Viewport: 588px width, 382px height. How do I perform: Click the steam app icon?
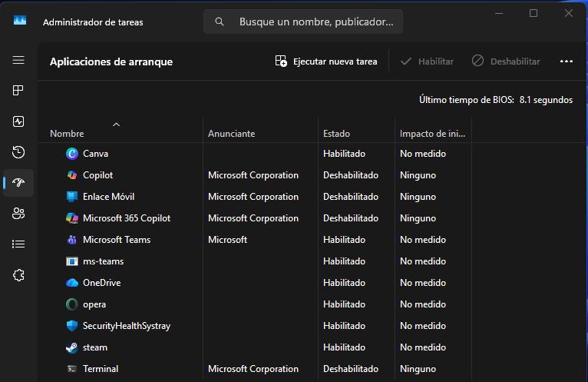pyautogui.click(x=71, y=347)
